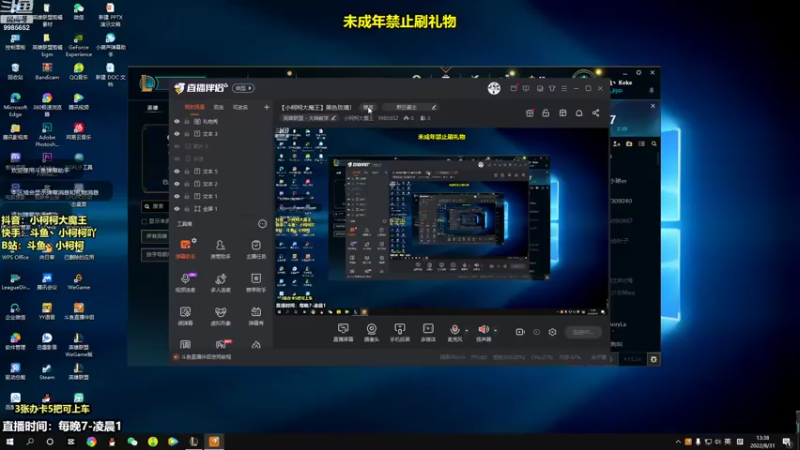Screen dimensions: 800x450
Task: Add a screen capture source from bottom bar
Action: click(x=343, y=332)
